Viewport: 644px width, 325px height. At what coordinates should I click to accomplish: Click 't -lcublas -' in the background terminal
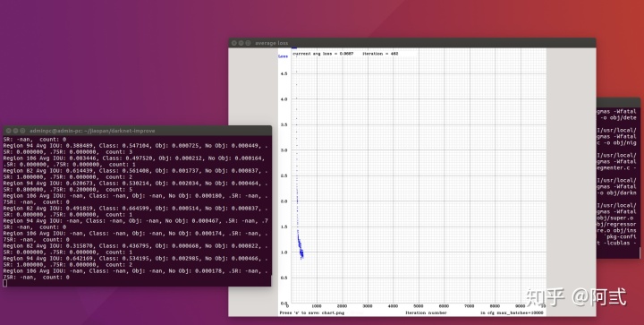coord(617,243)
